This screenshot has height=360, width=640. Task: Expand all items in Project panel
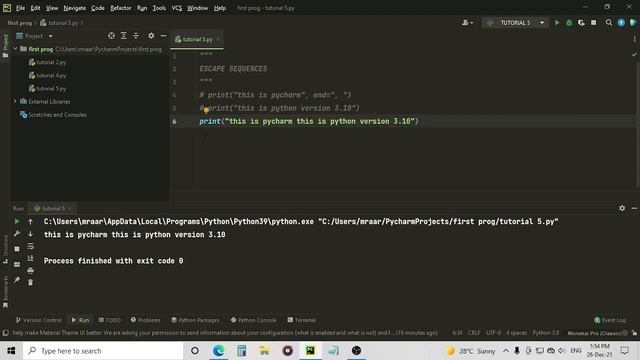[x=124, y=36]
